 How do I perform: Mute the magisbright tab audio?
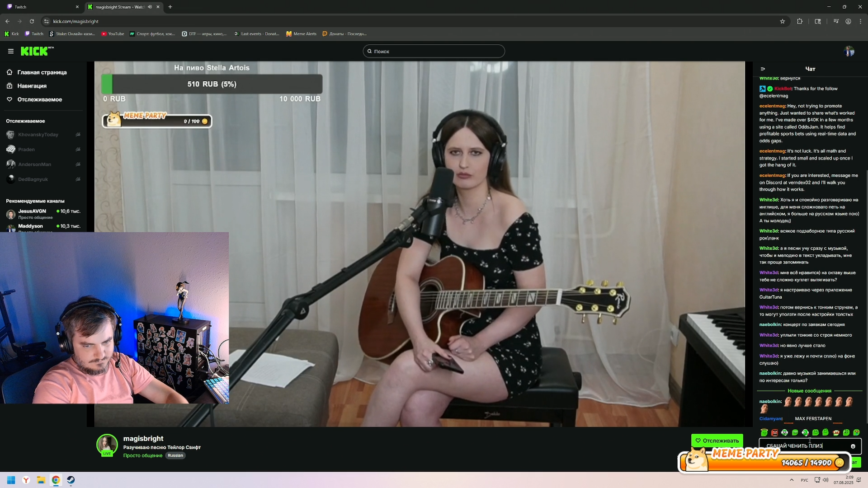point(150,7)
